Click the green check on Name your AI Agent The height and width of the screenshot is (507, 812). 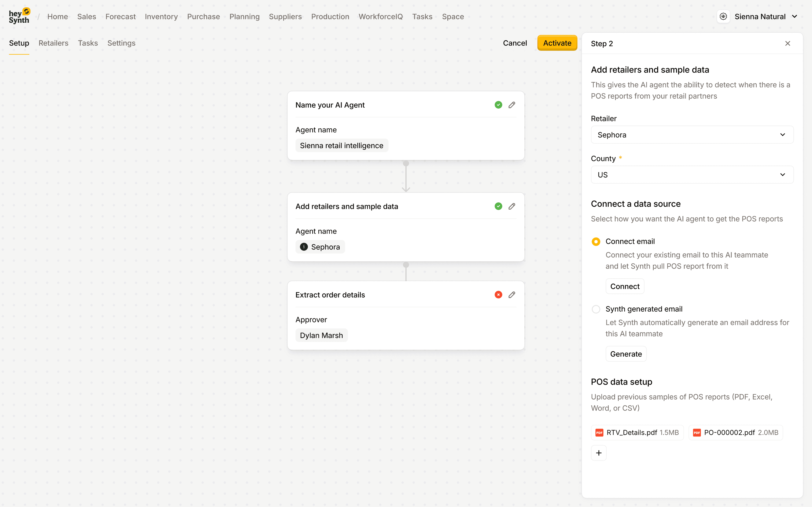pos(498,105)
